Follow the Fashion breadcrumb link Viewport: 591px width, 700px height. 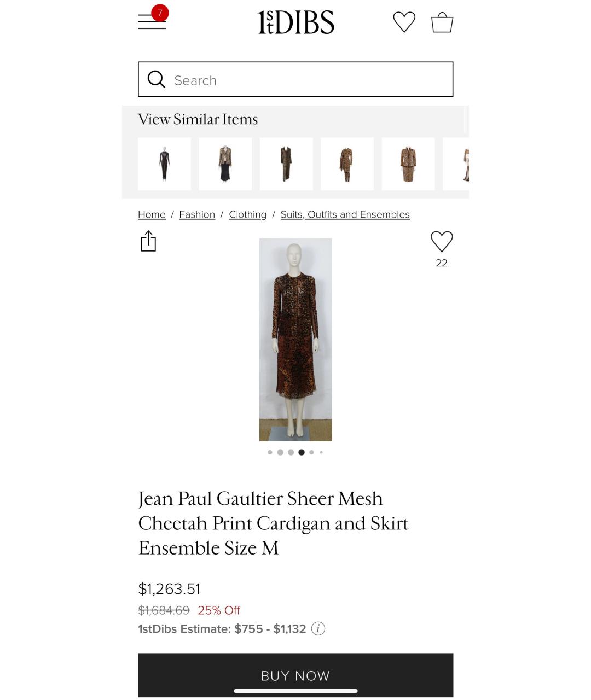pos(197,214)
